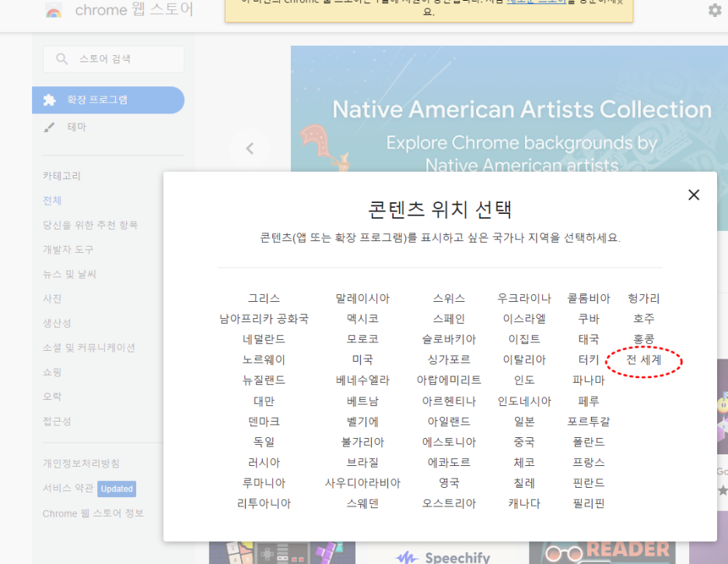
Task: Open 오락 category
Action: [x=52, y=397]
